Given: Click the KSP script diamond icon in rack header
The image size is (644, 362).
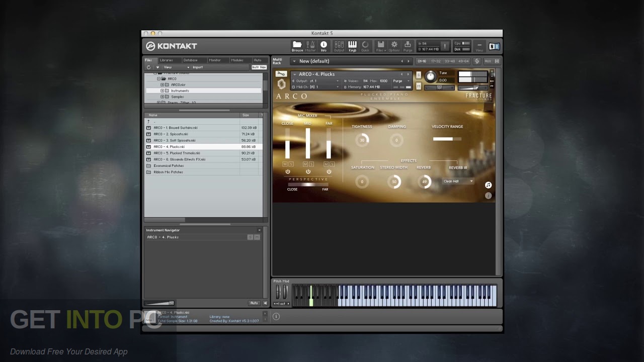Looking at the screenshot, I should (x=477, y=61).
